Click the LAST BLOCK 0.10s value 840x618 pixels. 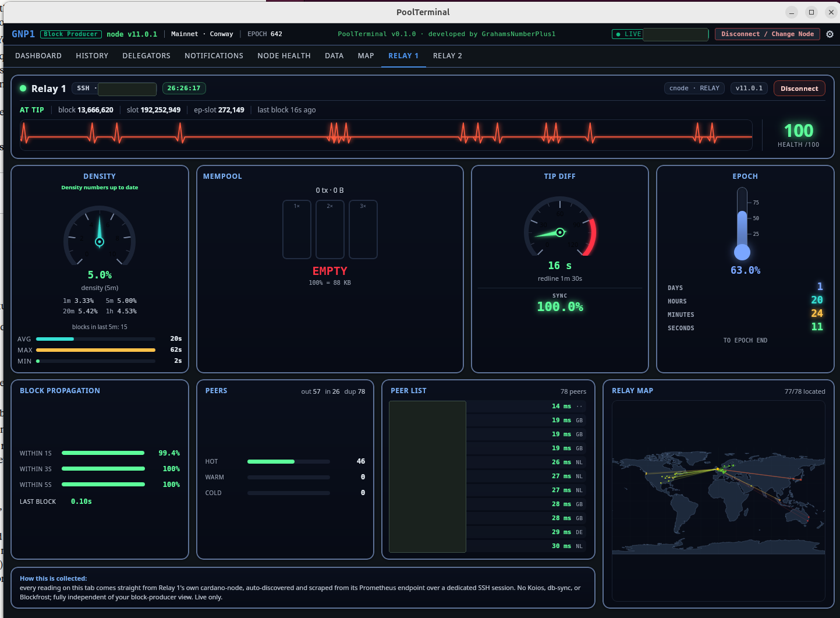[x=81, y=502]
